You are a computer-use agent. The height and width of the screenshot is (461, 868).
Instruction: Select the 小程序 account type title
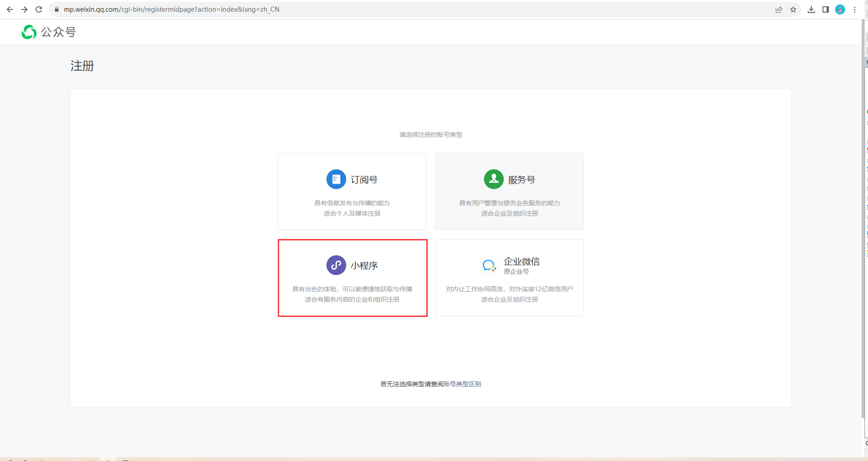click(364, 266)
